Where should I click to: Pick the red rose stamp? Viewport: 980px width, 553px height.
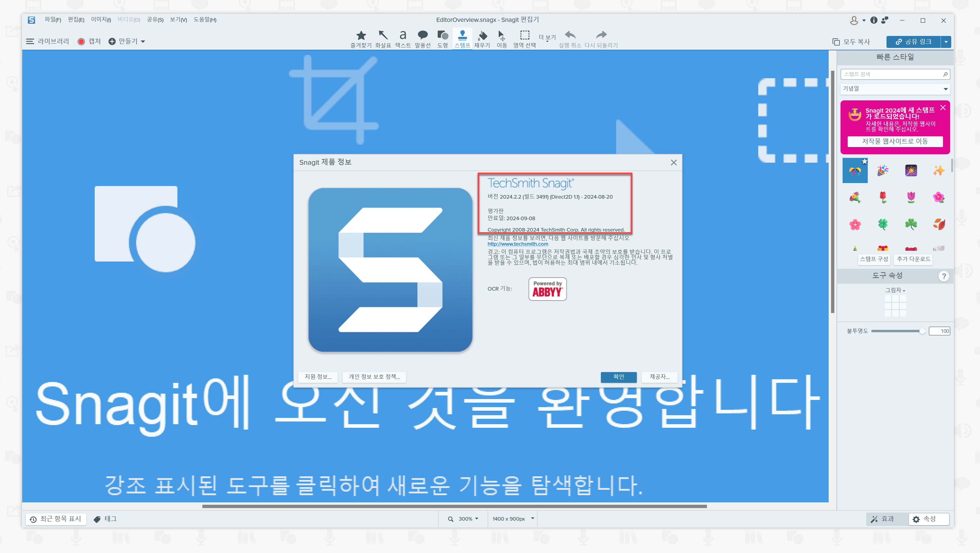pos(883,197)
